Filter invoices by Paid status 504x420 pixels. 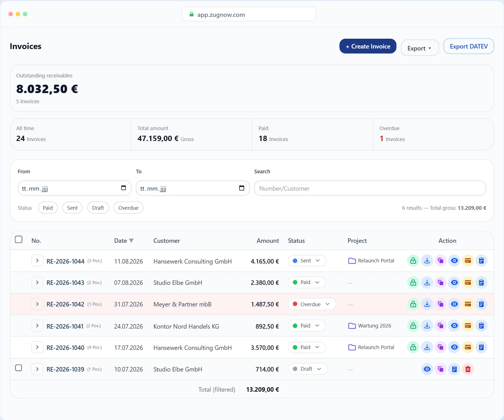[48, 208]
